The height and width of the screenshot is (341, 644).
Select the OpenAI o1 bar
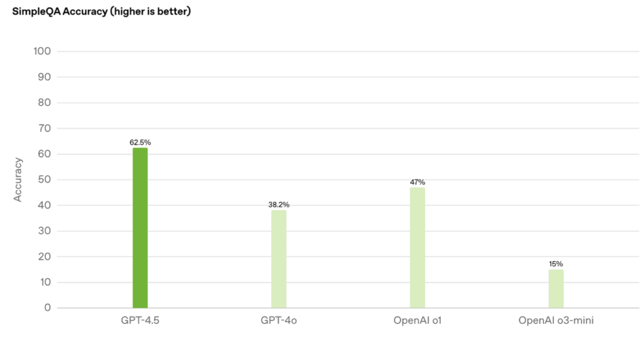(x=418, y=247)
